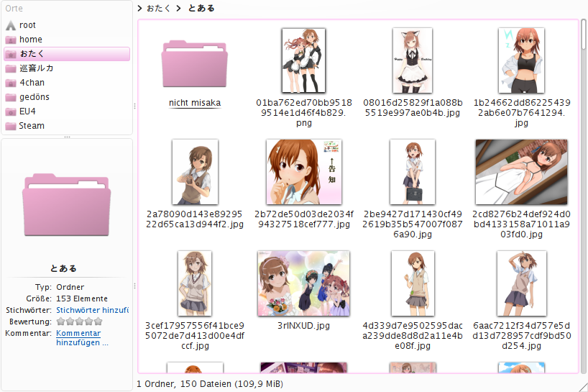The height and width of the screenshot is (392, 588).
Task: Expand breadcrumb arrow before おたく
Action: click(140, 8)
